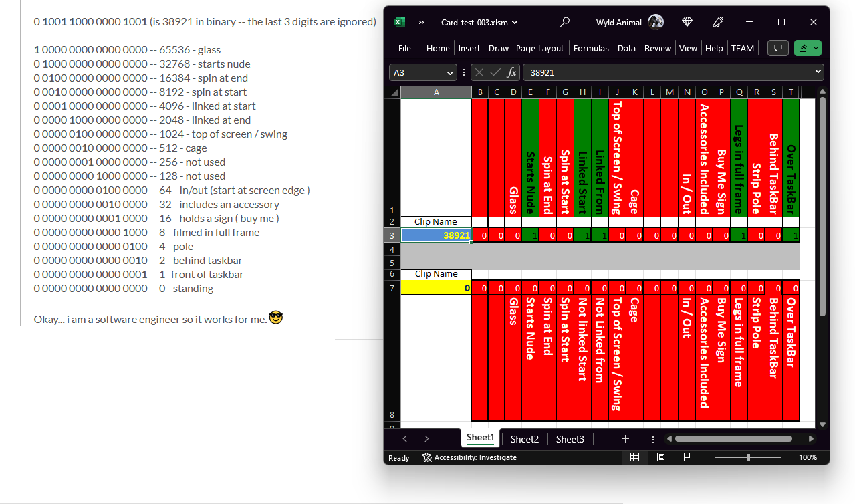Select Normal view icon in status bar
The width and height of the screenshot is (855, 504).
(634, 457)
